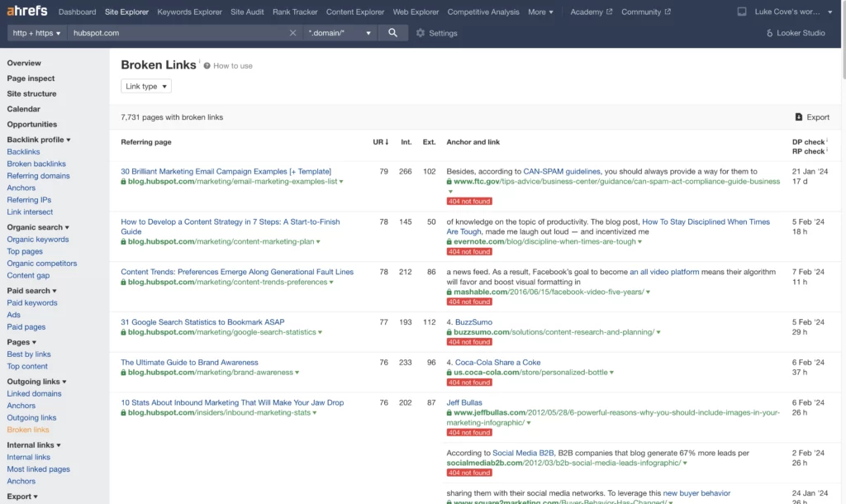Open '30 Brilliant Marketing Email Campaign Examples' page
This screenshot has width=846, height=504.
226,172
